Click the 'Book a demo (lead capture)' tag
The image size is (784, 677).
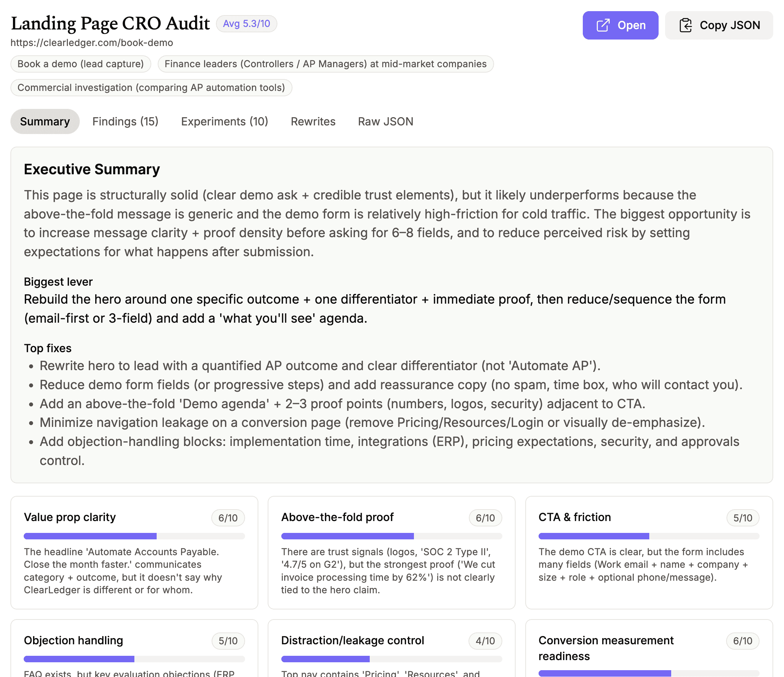[x=80, y=64]
